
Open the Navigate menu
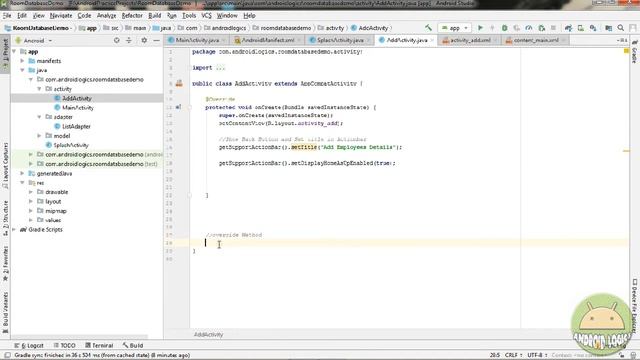(61, 16)
